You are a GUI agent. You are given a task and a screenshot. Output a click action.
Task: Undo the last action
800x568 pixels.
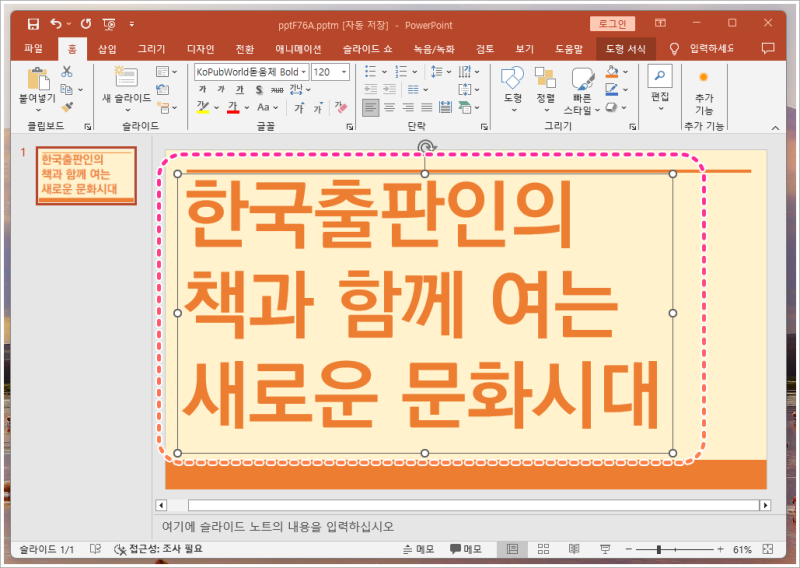tap(56, 23)
